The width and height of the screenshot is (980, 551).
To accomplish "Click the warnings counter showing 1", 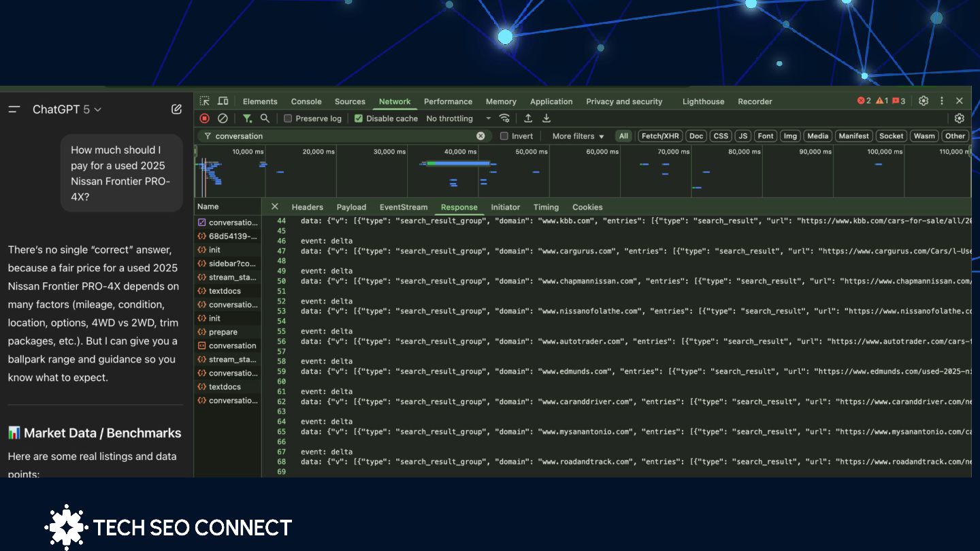I will (882, 101).
